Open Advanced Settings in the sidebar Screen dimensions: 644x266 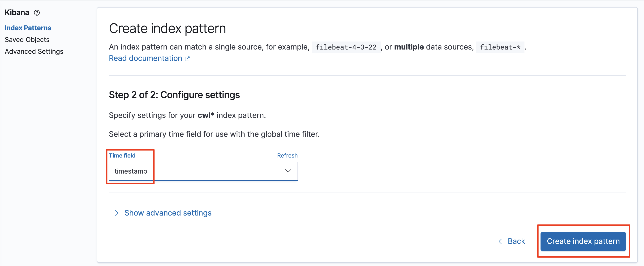click(34, 51)
